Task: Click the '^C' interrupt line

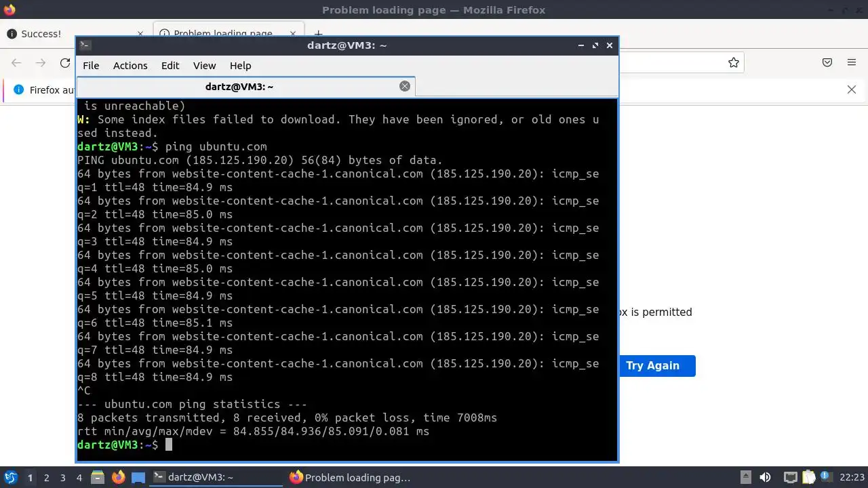Action: pos(84,390)
